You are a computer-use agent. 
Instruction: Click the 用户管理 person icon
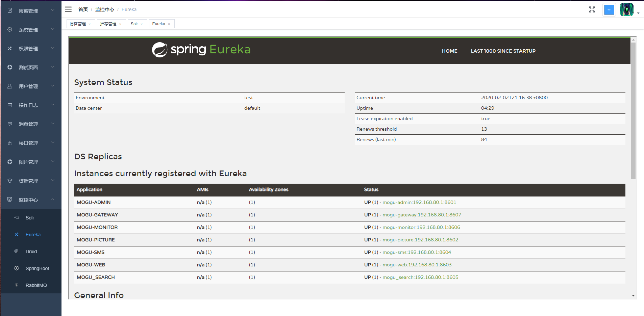coord(10,86)
